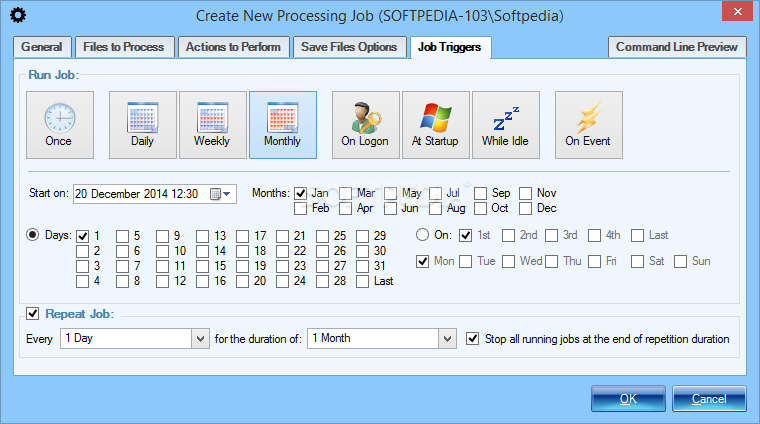Check the Tue weekday checkbox
This screenshot has height=424, width=760.
(x=466, y=262)
